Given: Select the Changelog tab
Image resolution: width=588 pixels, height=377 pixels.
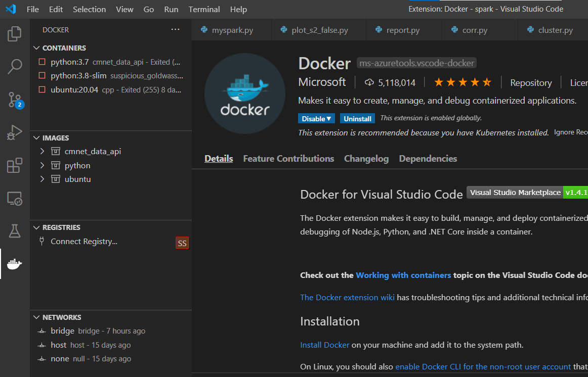Looking at the screenshot, I should [x=366, y=159].
